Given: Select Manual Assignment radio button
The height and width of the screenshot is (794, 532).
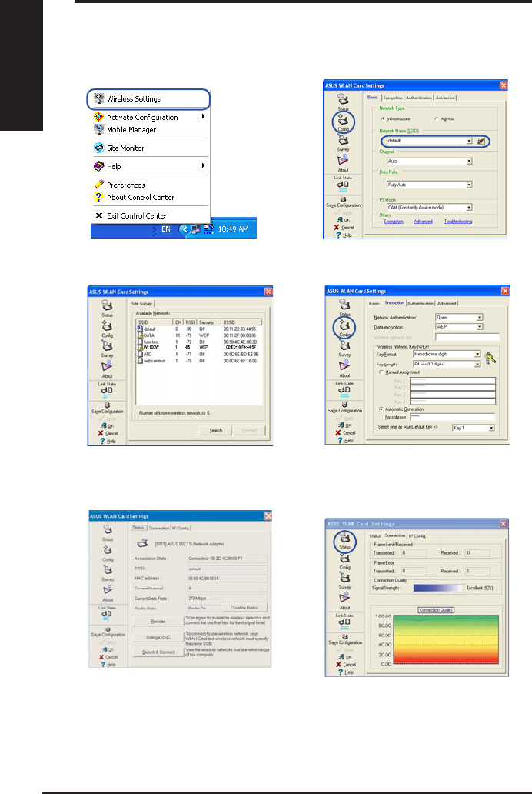Looking at the screenshot, I should pyautogui.click(x=381, y=372).
